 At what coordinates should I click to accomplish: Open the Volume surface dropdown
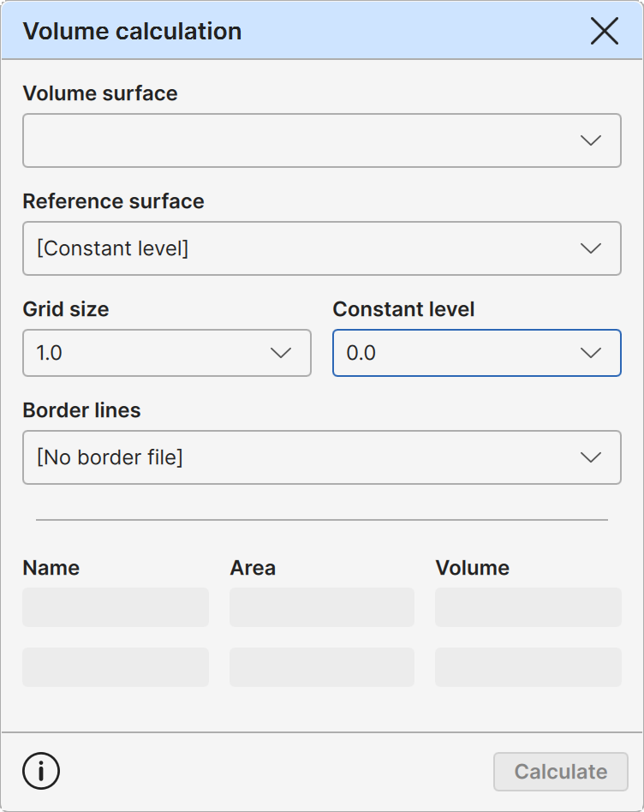point(321,140)
